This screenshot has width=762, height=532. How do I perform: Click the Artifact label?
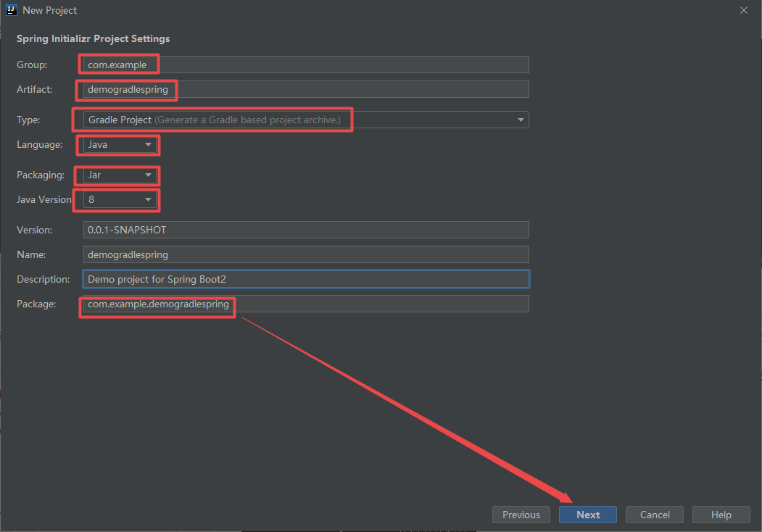(x=35, y=89)
